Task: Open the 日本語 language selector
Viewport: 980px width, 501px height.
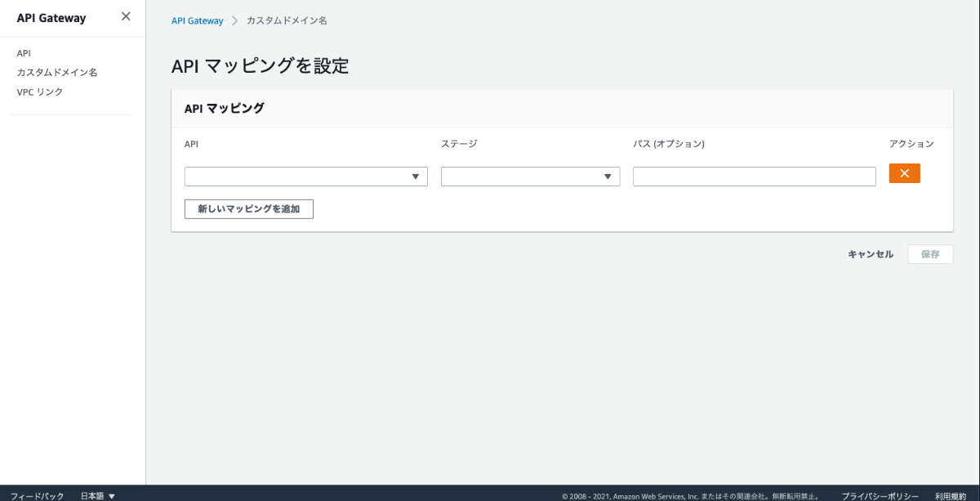Action: click(98, 495)
